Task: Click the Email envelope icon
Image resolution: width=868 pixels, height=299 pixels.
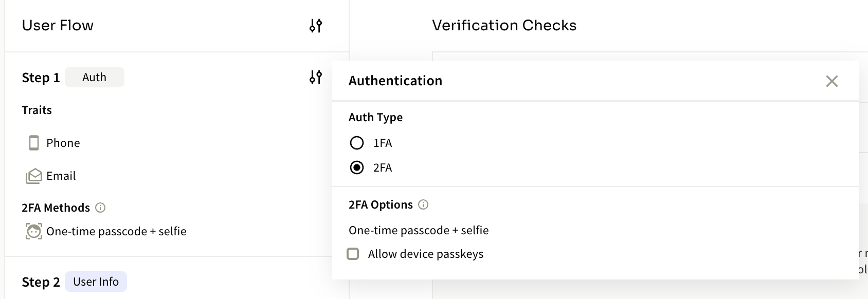Action: pyautogui.click(x=34, y=176)
